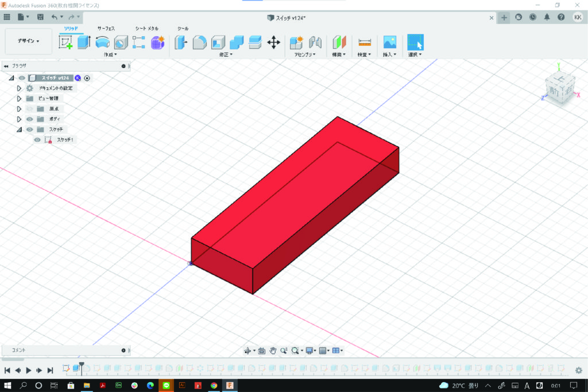Click the Measure tool icon
Screen dimensions: 588x392
point(365,42)
